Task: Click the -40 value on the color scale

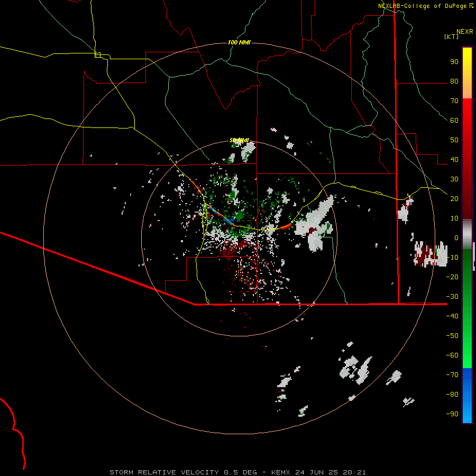Action: 452,316
